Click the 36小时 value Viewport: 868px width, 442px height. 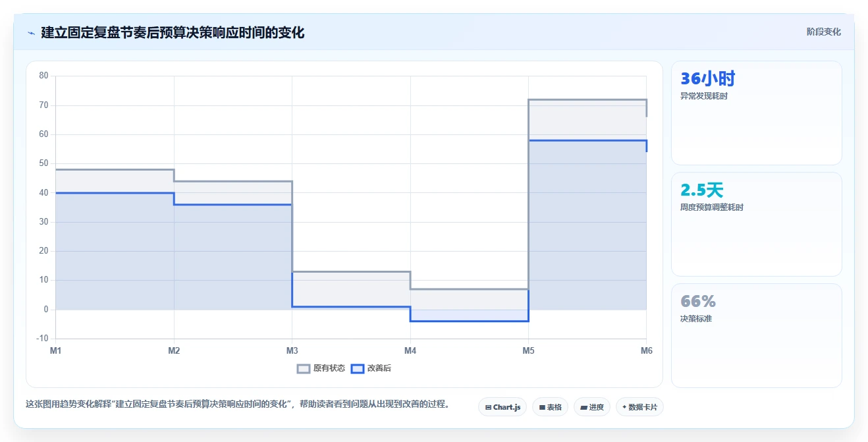(708, 79)
